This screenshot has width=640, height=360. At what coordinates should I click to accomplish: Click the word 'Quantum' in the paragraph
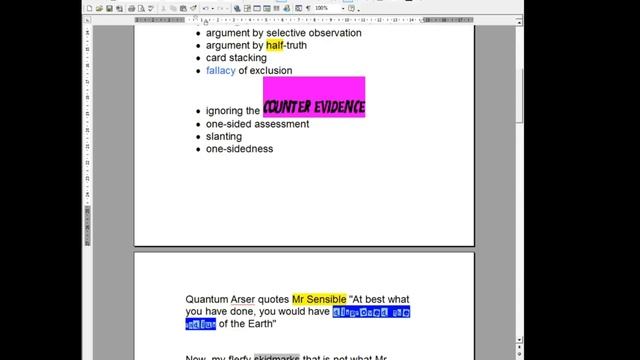point(207,299)
